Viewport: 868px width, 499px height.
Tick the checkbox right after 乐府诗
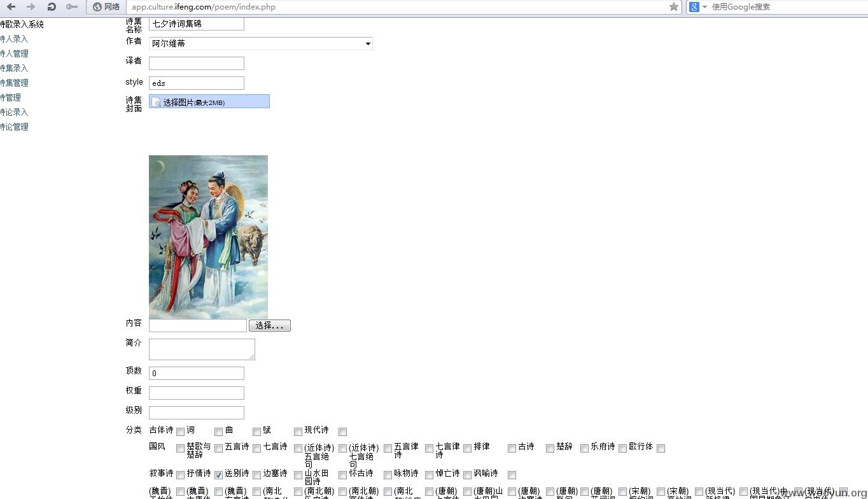[x=622, y=448]
